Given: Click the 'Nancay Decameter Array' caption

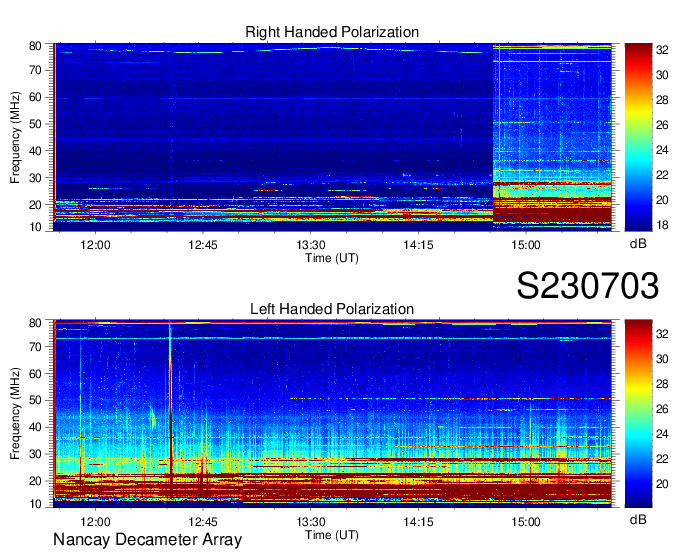Looking at the screenshot, I should pyautogui.click(x=147, y=540).
